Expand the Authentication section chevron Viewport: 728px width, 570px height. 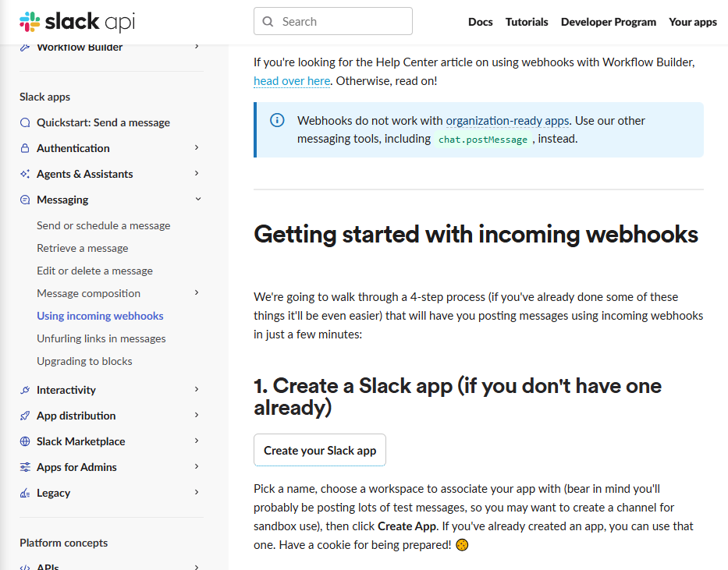click(x=197, y=147)
